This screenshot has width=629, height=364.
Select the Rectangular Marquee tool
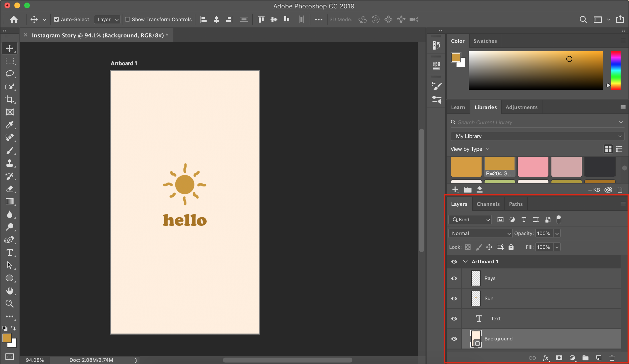(x=10, y=61)
